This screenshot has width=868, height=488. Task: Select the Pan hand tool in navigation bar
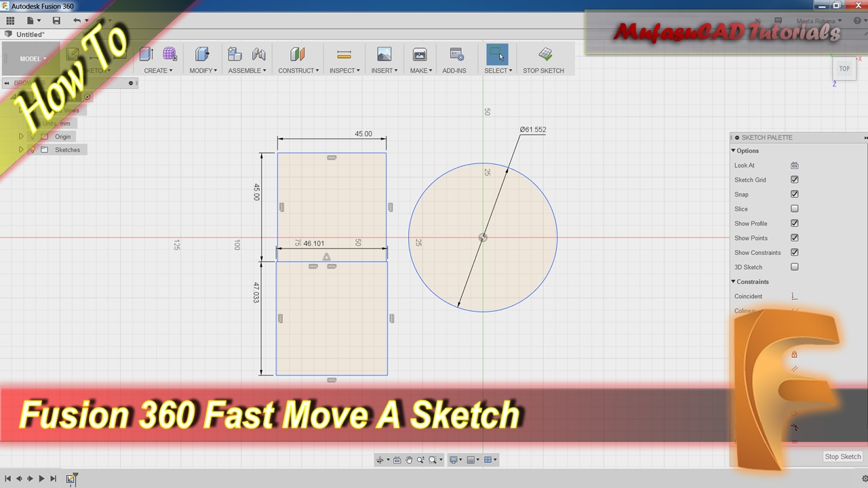click(409, 460)
